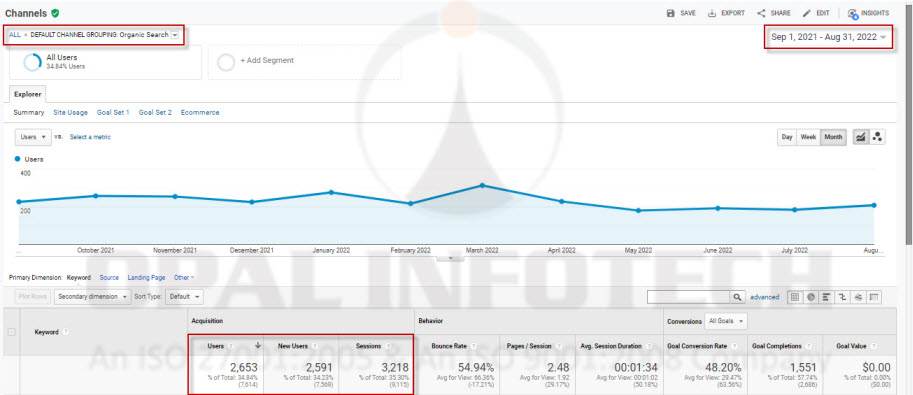Click the green verified shield next to Channels
The height and width of the screenshot is (395, 913).
(55, 13)
